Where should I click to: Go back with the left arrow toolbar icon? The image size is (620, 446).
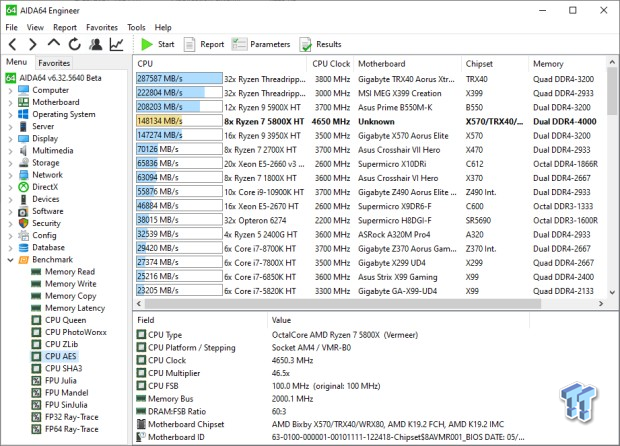(13, 44)
